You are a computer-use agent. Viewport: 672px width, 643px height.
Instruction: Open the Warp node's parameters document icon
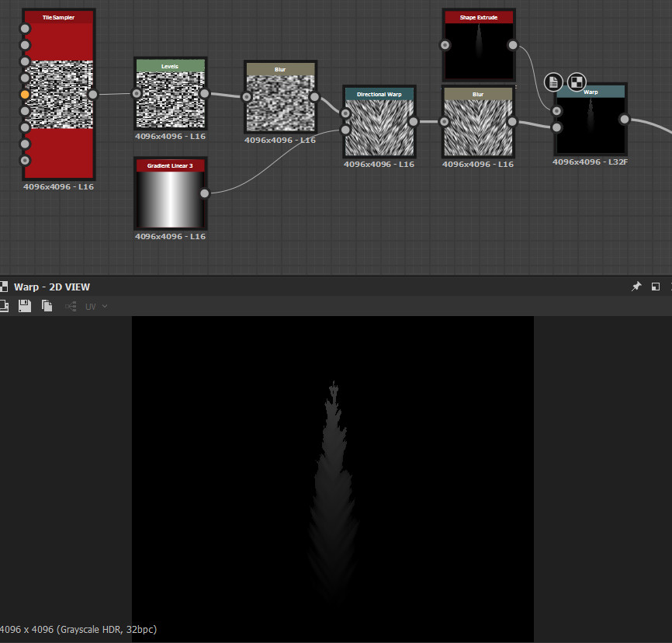click(x=553, y=82)
